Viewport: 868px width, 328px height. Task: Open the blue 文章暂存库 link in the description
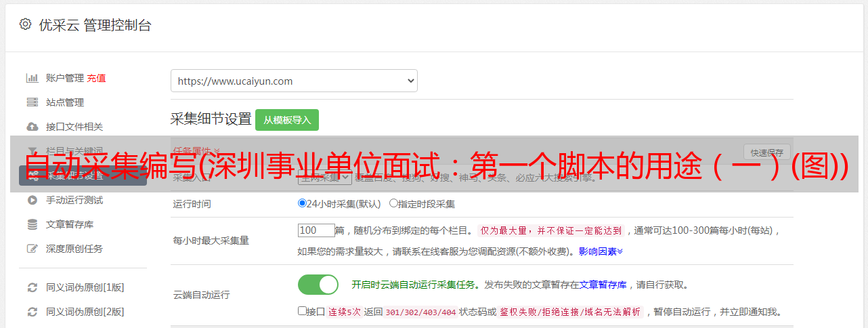[603, 285]
